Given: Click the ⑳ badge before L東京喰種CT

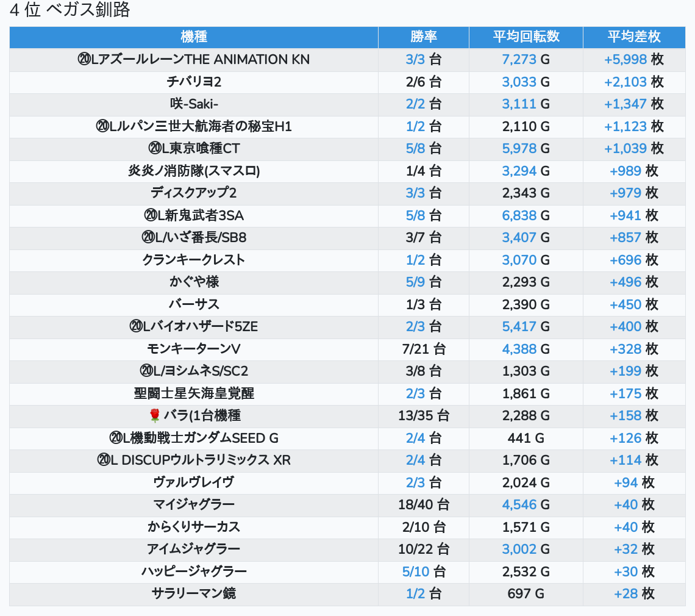Looking at the screenshot, I should coord(154,149).
